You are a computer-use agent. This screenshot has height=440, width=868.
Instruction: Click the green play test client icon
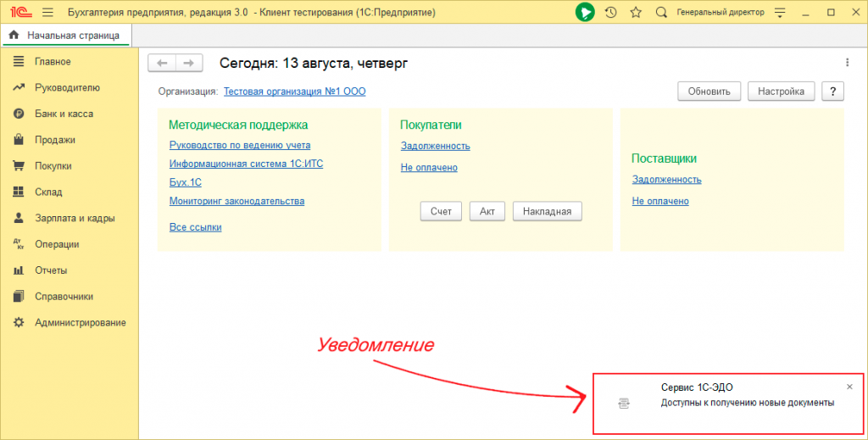point(585,12)
